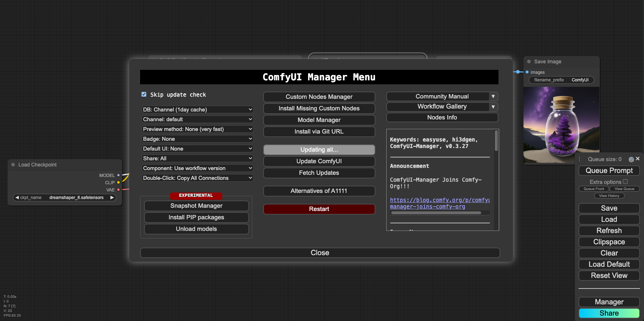Image resolution: width=644 pixels, height=321 pixels.
Task: Click the VAE output port
Action: [118, 190]
